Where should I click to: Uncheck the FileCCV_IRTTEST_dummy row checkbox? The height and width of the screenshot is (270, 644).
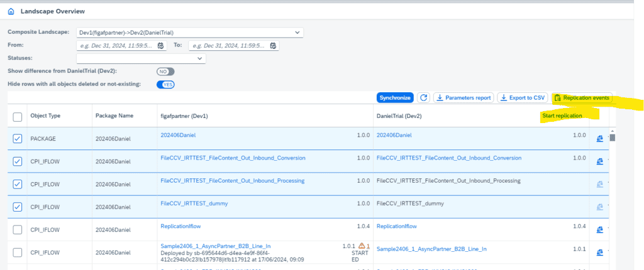(x=17, y=207)
